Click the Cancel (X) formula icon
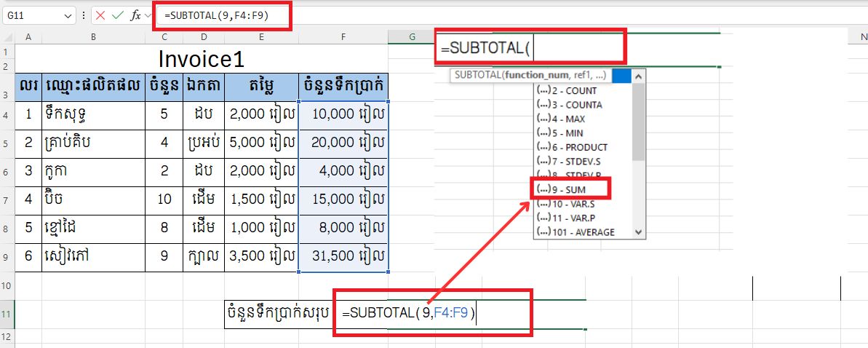 (100, 15)
